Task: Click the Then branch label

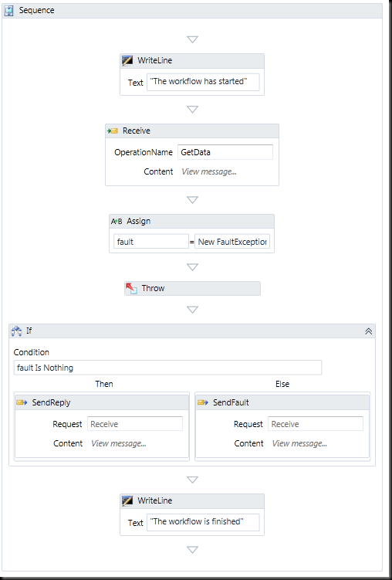Action: [x=104, y=384]
